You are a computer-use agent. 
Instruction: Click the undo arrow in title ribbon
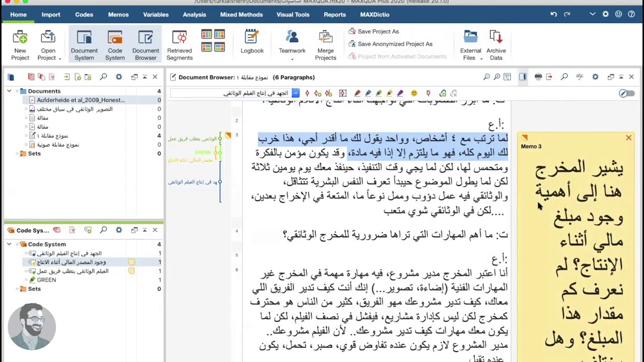point(553,15)
